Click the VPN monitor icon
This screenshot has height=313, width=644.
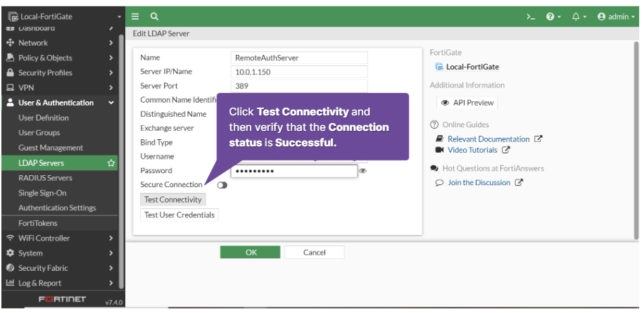(x=11, y=88)
